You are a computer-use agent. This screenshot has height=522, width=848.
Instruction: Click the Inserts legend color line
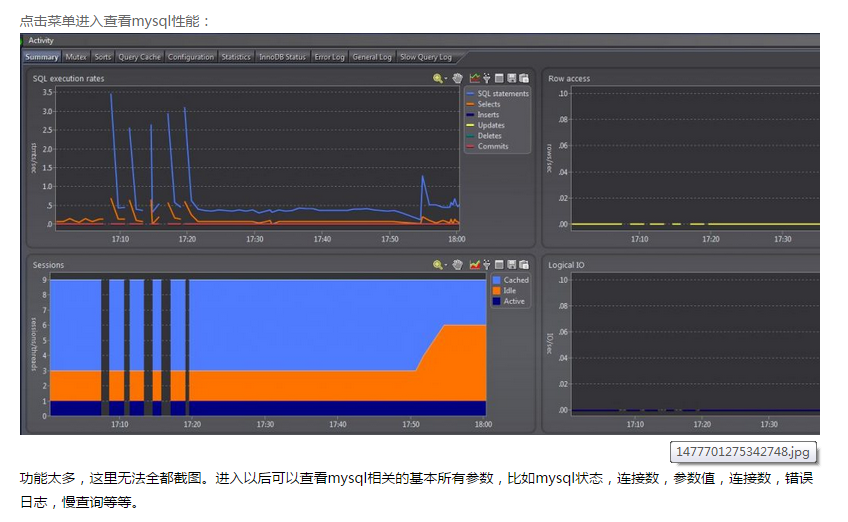470,115
